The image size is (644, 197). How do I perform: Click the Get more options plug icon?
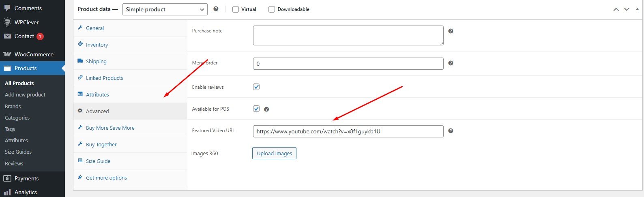pyautogui.click(x=80, y=178)
